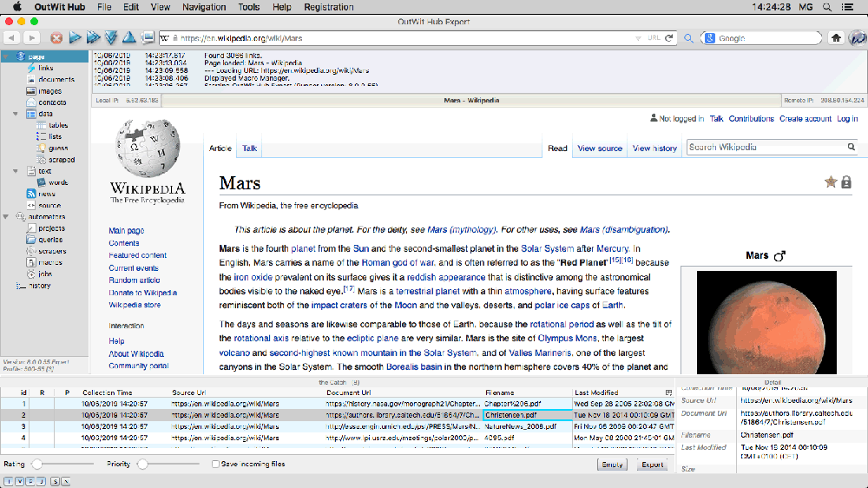Open the Tools menu

click(x=248, y=7)
